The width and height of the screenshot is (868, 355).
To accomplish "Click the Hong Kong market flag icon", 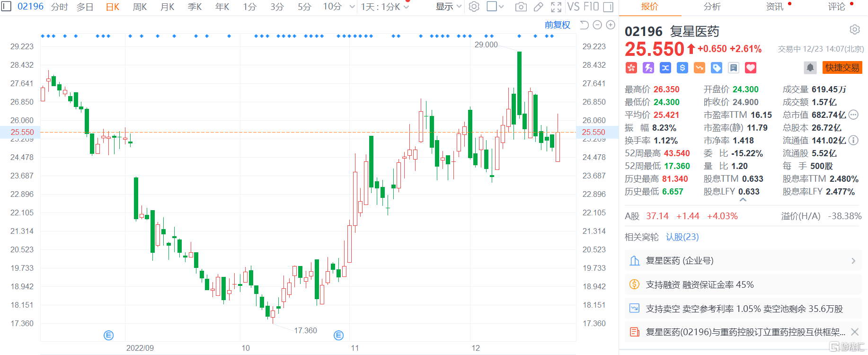I will (x=631, y=68).
